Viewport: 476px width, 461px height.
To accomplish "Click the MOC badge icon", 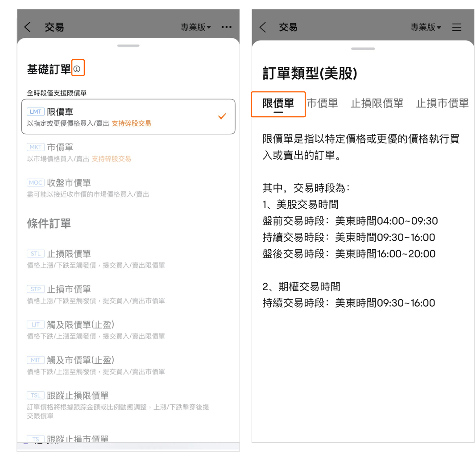I will [36, 183].
